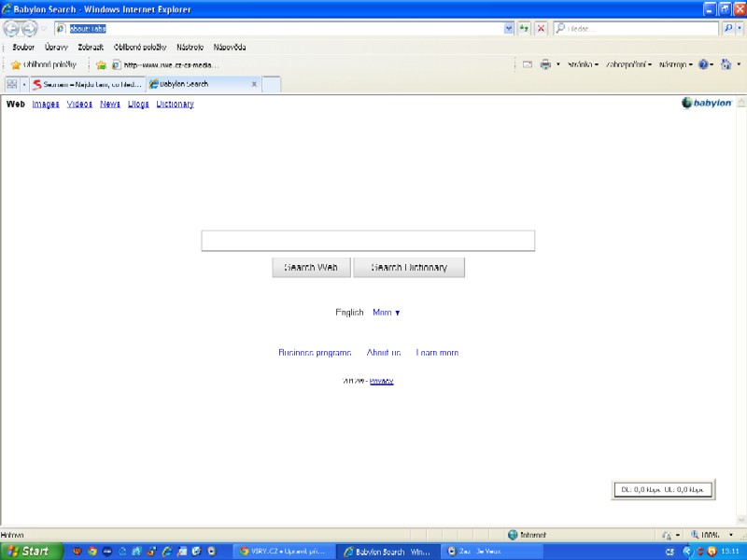Click the Search Web button

tap(311, 268)
